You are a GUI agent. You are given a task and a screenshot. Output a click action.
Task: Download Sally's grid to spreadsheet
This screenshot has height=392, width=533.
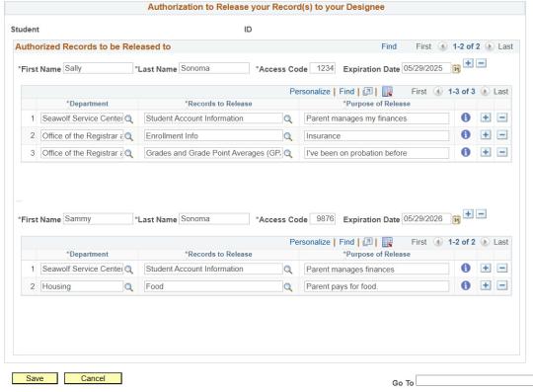pyautogui.click(x=387, y=92)
